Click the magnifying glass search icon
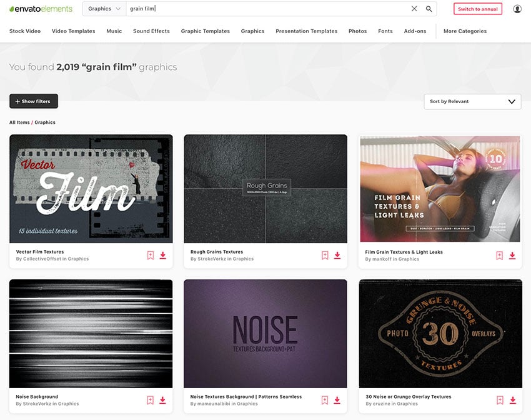The width and height of the screenshot is (531, 420). 428,9
